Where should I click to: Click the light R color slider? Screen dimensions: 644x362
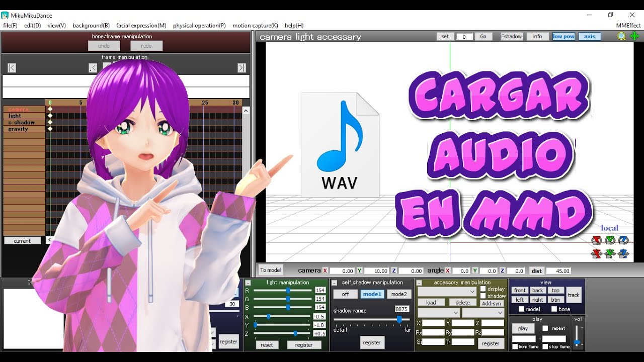283,290
